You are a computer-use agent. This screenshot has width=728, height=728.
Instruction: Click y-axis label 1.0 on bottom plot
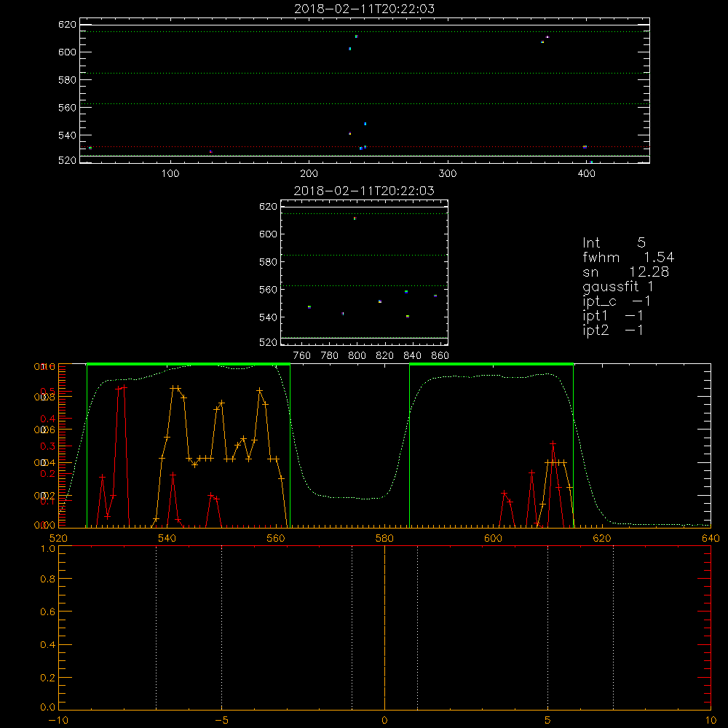coord(48,548)
